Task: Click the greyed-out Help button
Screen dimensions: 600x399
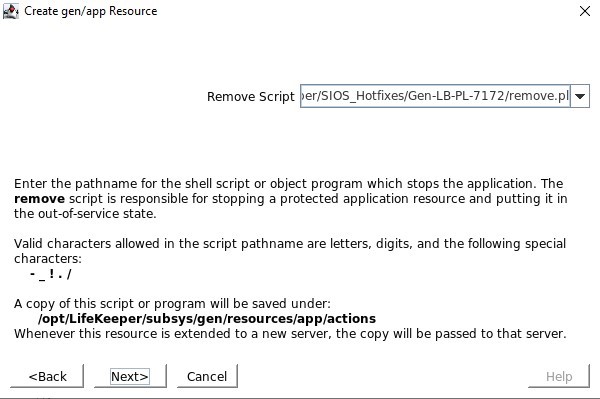Action: [x=559, y=376]
